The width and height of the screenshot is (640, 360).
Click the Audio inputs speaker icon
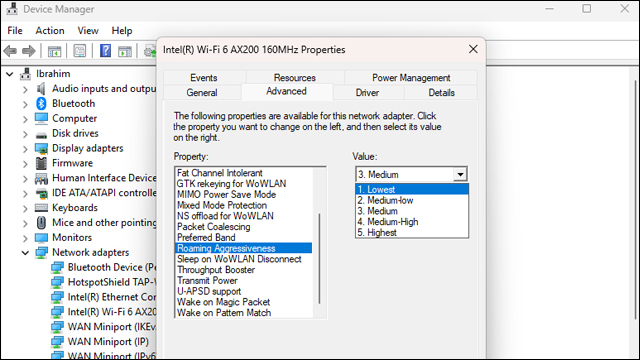click(41, 89)
